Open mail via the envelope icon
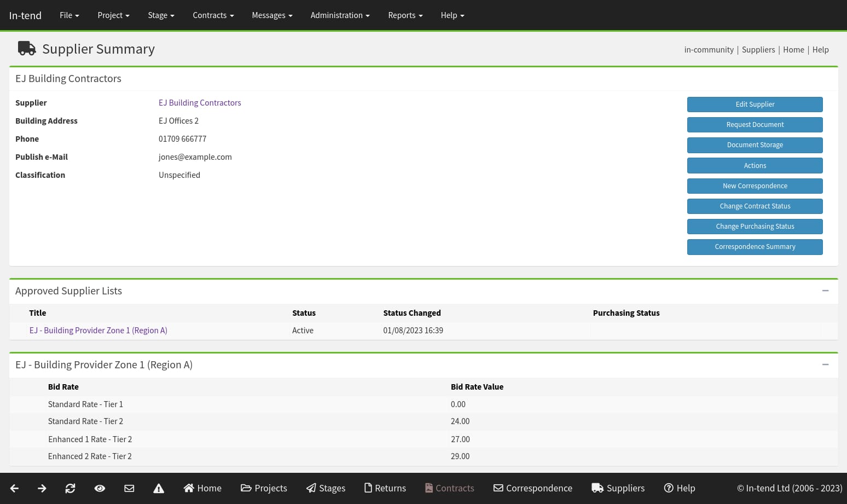 pyautogui.click(x=129, y=488)
